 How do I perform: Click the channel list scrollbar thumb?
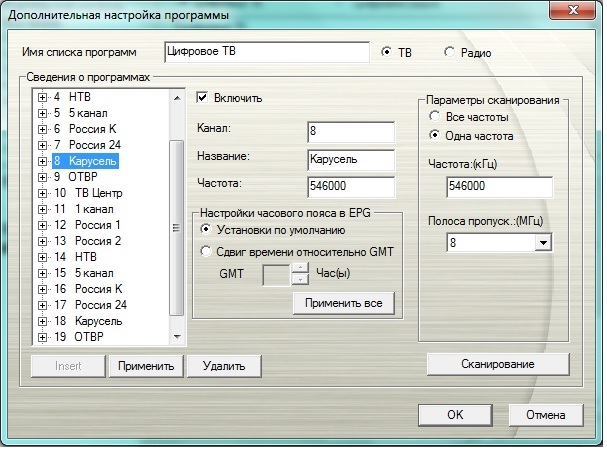point(177,228)
